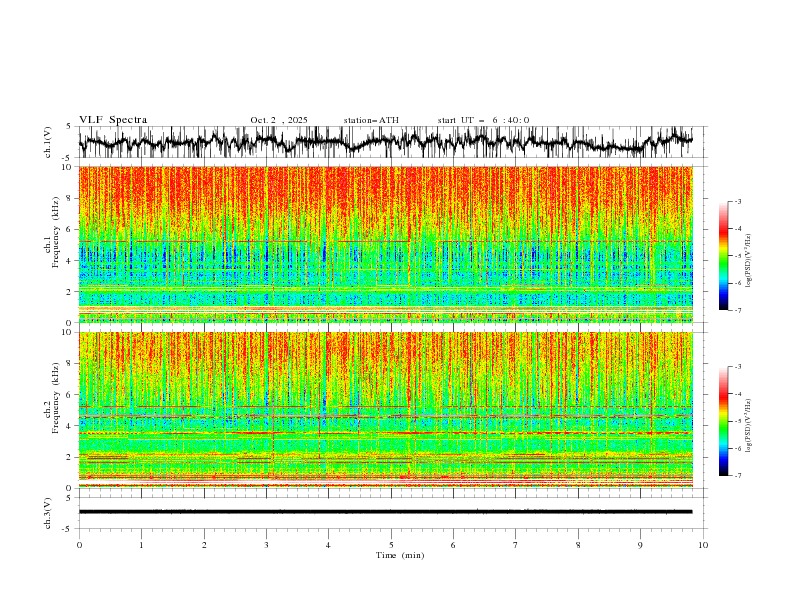
Task: Click time axis tick label "7"
Action: coord(516,545)
